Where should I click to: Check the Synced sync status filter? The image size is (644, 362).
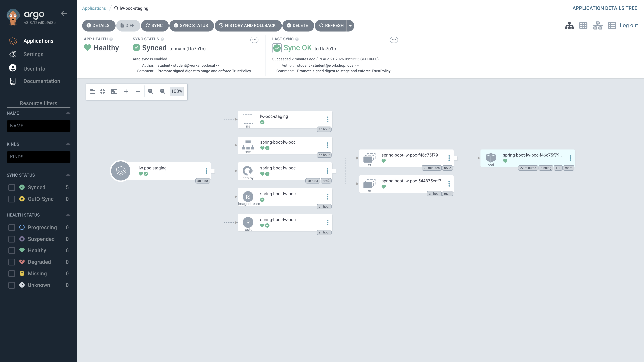coord(12,187)
